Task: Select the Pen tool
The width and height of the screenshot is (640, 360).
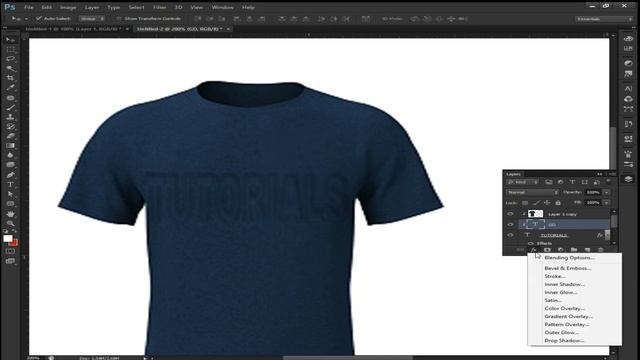Action: coord(11,175)
